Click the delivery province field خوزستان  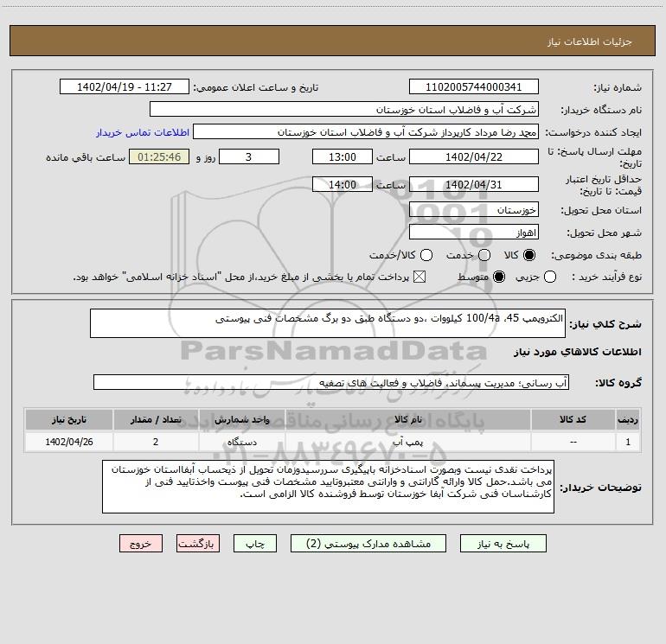pos(474,210)
